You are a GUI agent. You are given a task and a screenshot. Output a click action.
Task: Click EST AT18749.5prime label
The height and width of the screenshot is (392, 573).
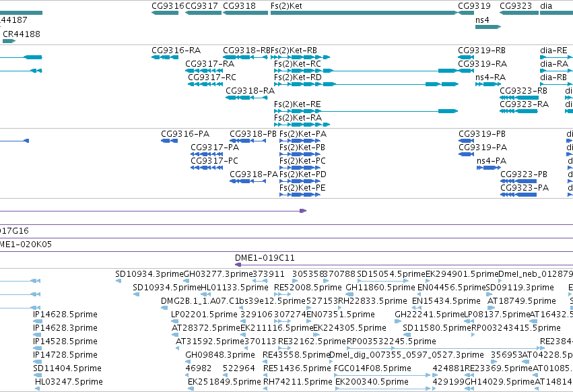click(x=521, y=301)
